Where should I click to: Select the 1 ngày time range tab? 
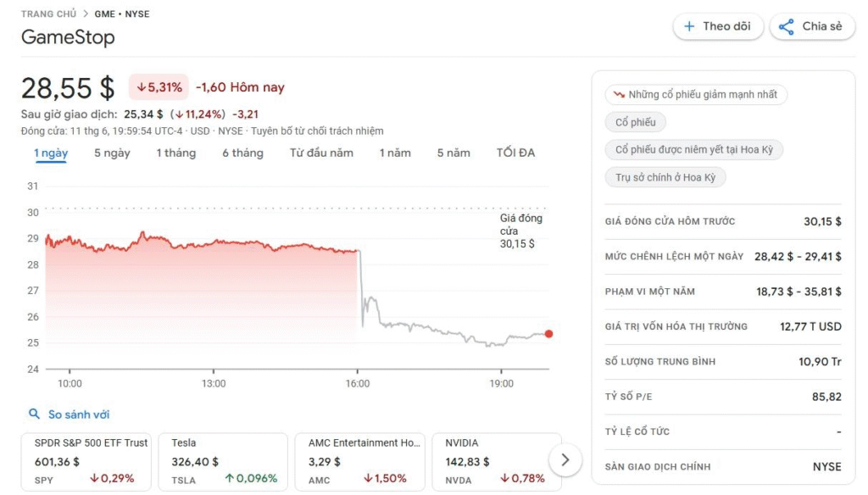click(51, 153)
